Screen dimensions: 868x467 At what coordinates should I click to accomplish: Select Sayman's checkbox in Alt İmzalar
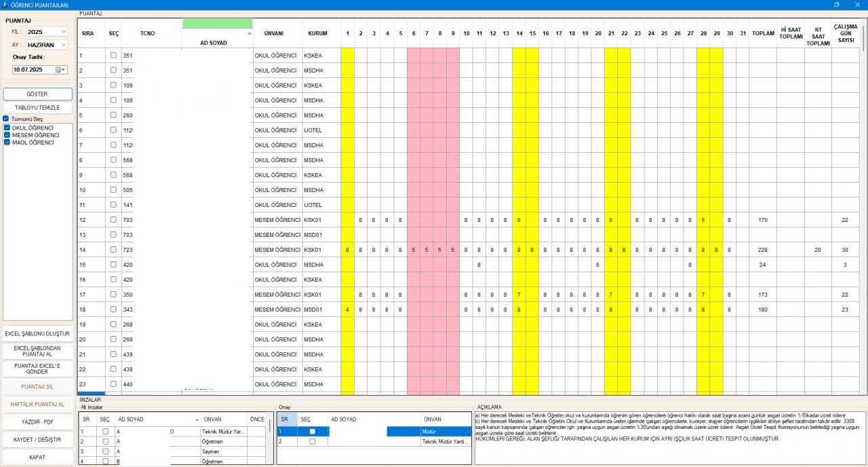pos(105,451)
